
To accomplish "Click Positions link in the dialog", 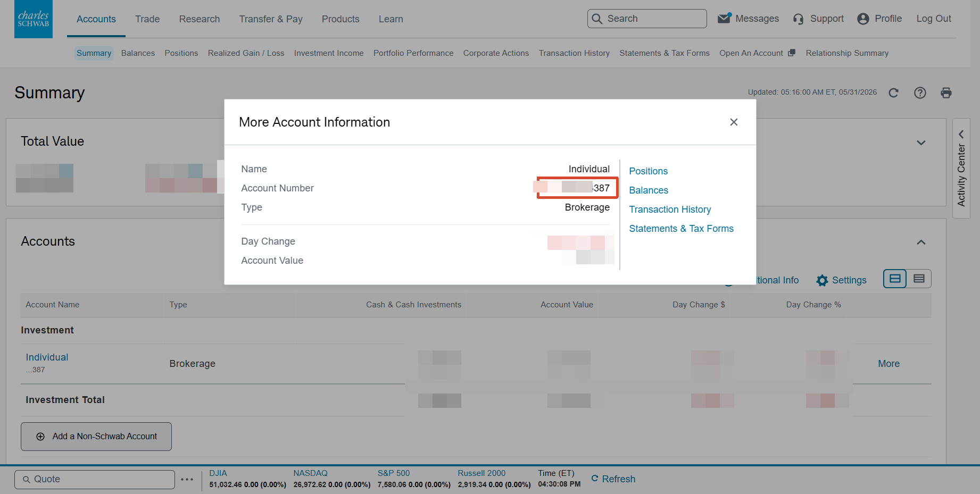I will [x=649, y=171].
